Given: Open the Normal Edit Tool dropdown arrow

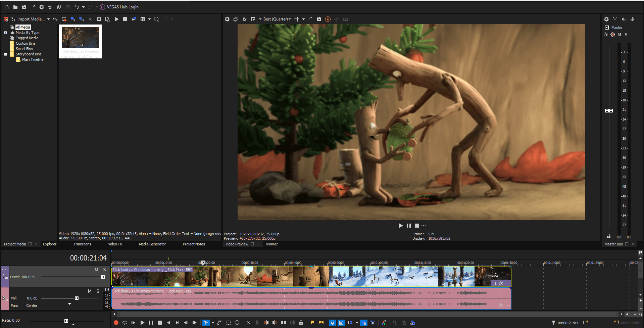Looking at the screenshot, I should 213,323.
